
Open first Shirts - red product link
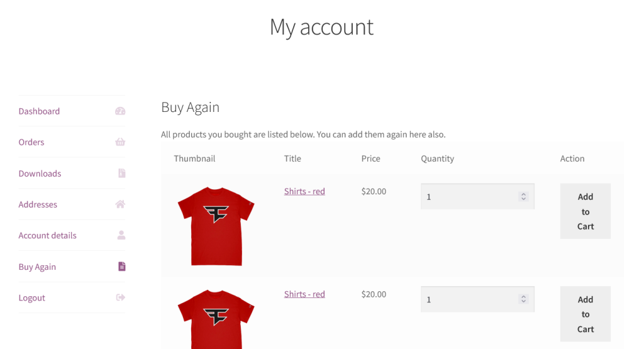point(304,191)
